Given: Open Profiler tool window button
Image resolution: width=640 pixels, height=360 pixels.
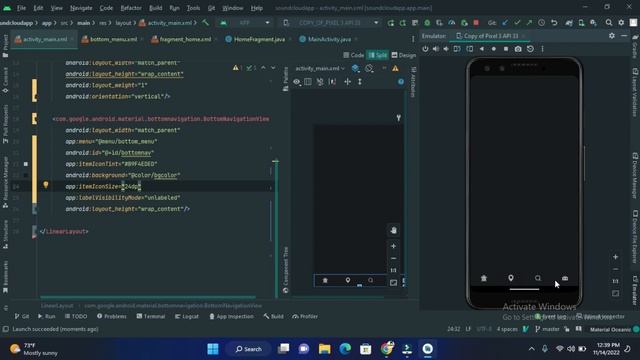Looking at the screenshot, I should tap(305, 316).
